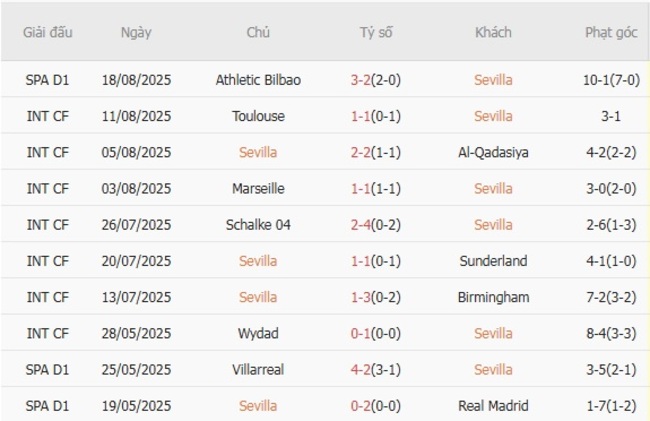This screenshot has width=650, height=421.
Task: Click the Birmingham team name
Action: click(493, 297)
